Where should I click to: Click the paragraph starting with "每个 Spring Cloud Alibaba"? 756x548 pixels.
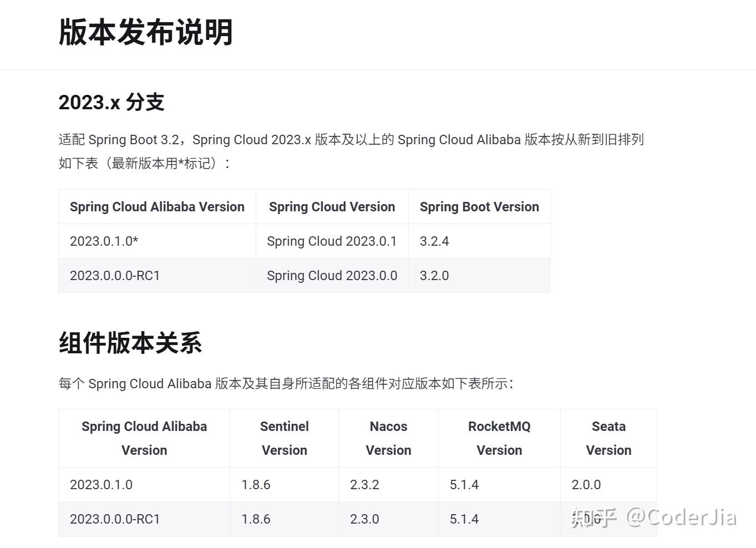(286, 384)
